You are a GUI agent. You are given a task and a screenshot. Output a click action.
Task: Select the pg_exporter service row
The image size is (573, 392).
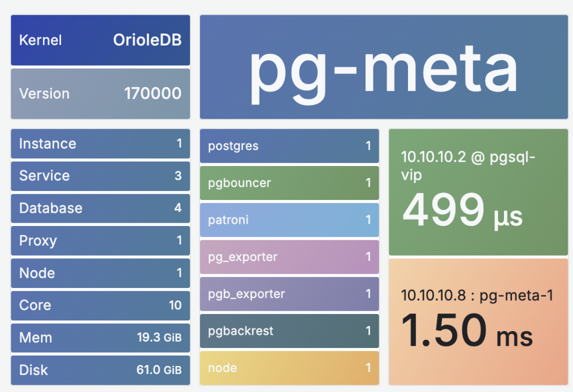(x=290, y=257)
